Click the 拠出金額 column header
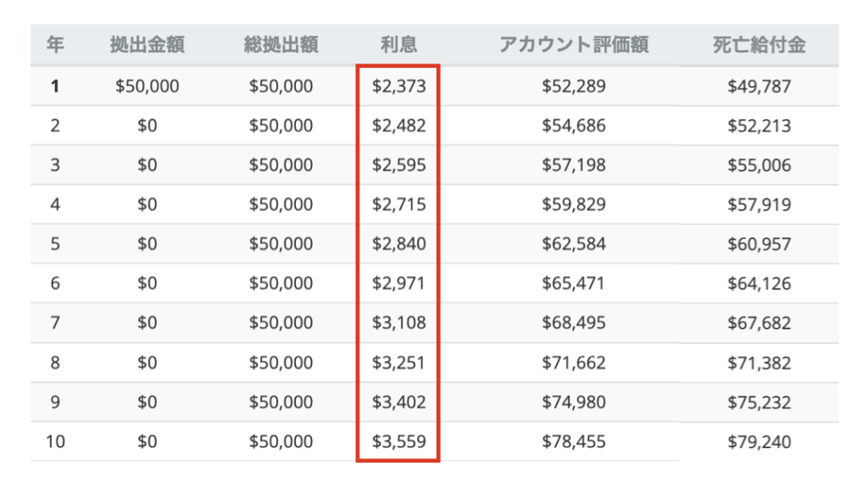The image size is (868, 499). pyautogui.click(x=144, y=46)
